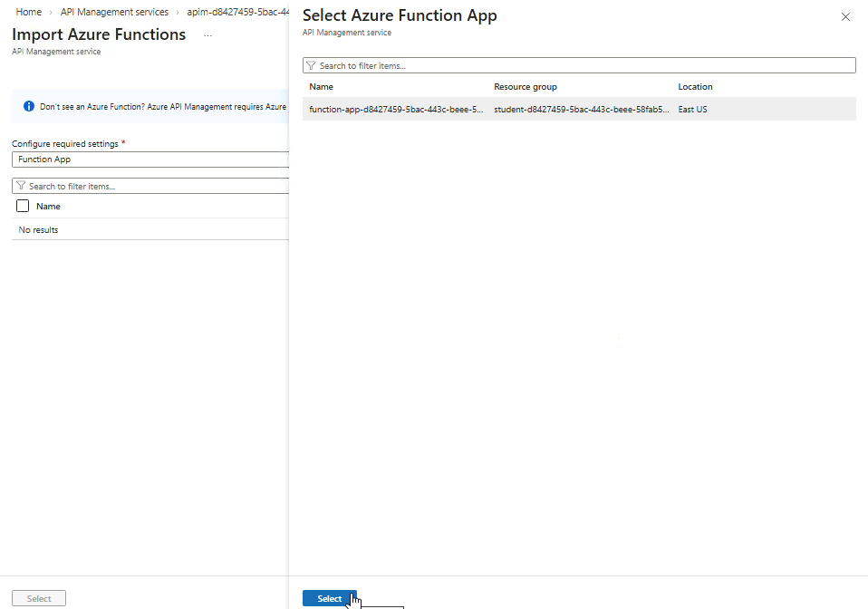The image size is (868, 609).
Task: Click the greyed-out Select button at bottom left
Action: coord(39,598)
